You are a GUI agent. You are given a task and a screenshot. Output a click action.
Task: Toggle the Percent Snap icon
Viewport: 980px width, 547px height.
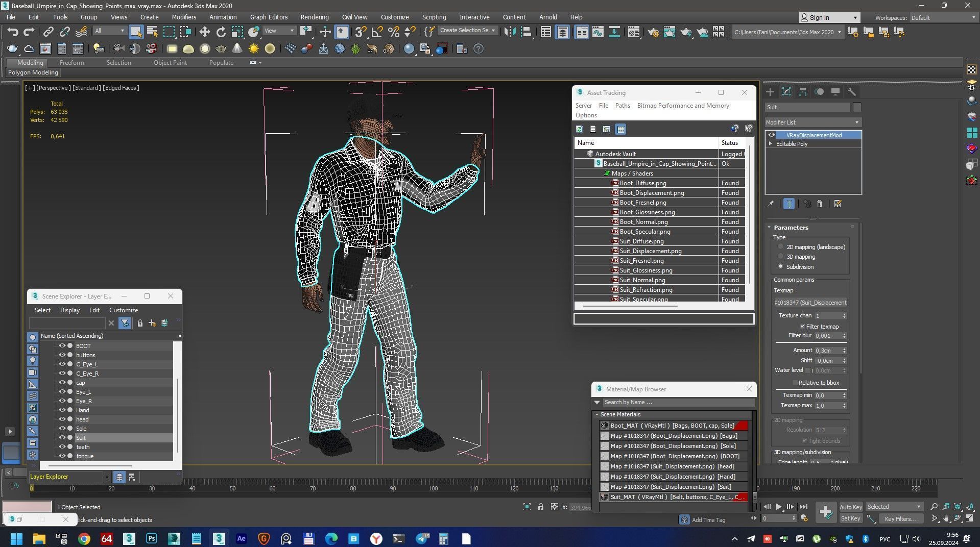(393, 32)
